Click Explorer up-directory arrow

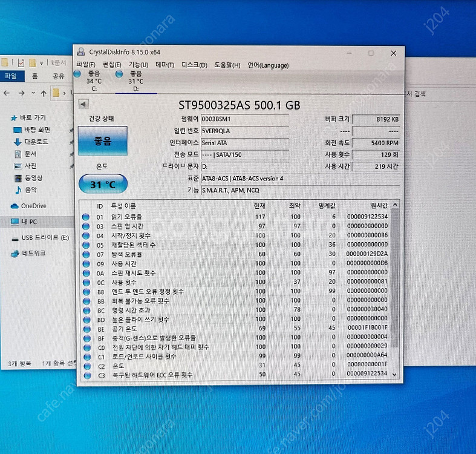(x=44, y=93)
